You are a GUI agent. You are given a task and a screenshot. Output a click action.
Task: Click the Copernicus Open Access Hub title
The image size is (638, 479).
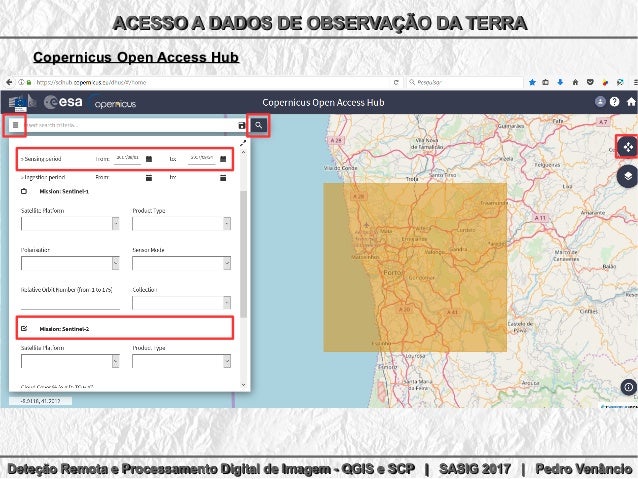pyautogui.click(x=323, y=103)
